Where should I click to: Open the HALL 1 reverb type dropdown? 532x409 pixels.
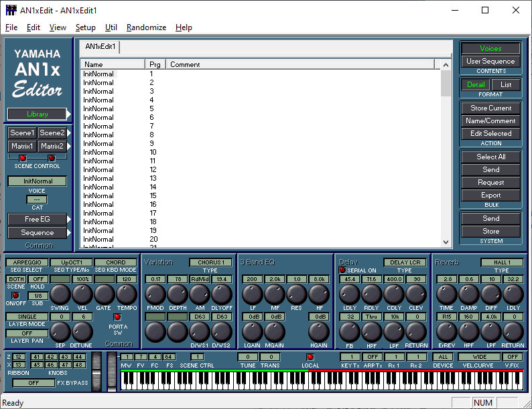pos(502,262)
